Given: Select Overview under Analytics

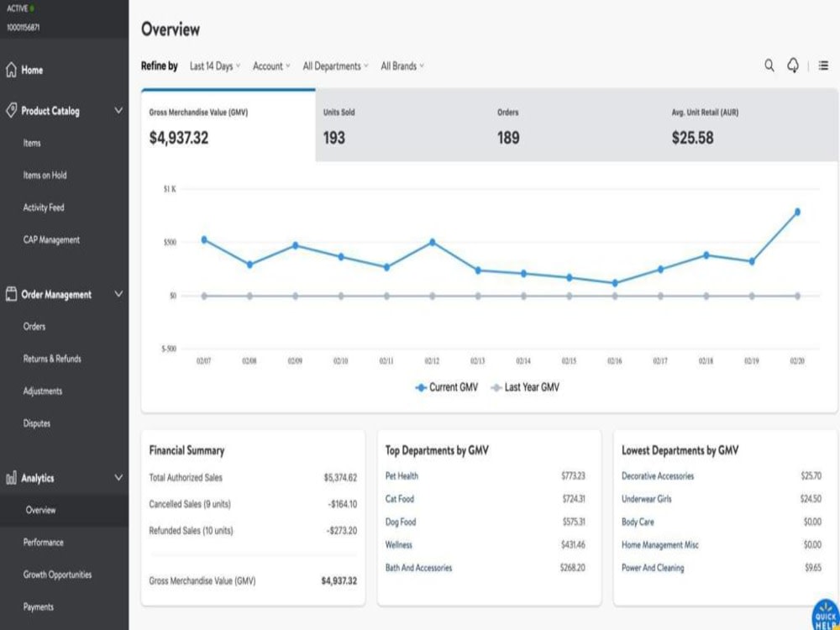Looking at the screenshot, I should pyautogui.click(x=40, y=510).
